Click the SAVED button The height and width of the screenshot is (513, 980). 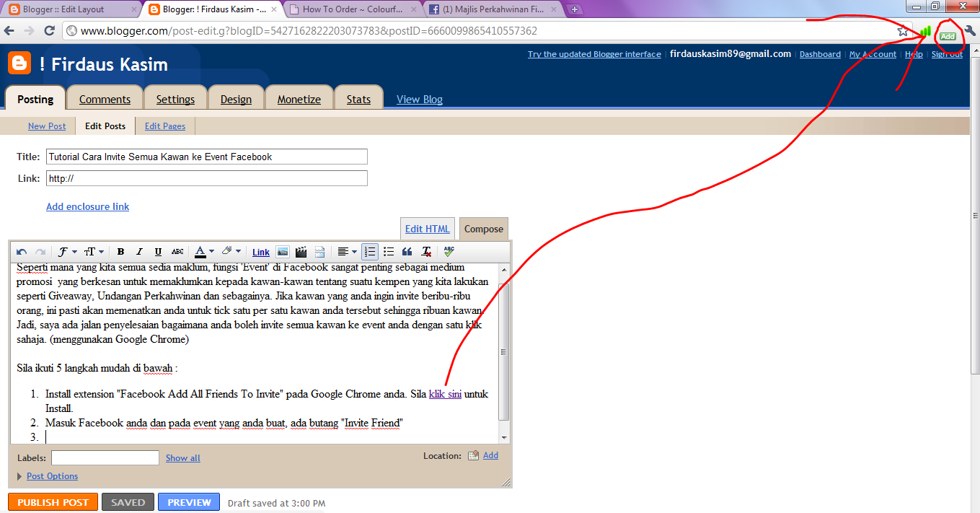tap(128, 502)
